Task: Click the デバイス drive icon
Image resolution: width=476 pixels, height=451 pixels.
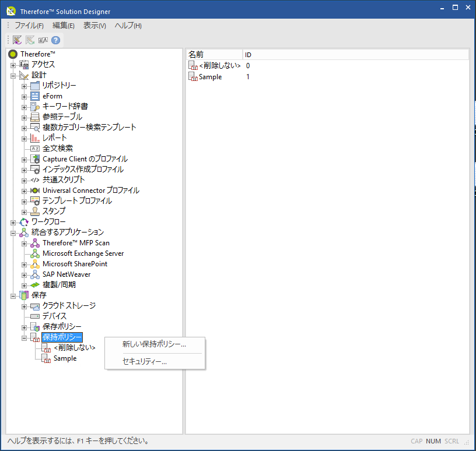Action: (35, 316)
